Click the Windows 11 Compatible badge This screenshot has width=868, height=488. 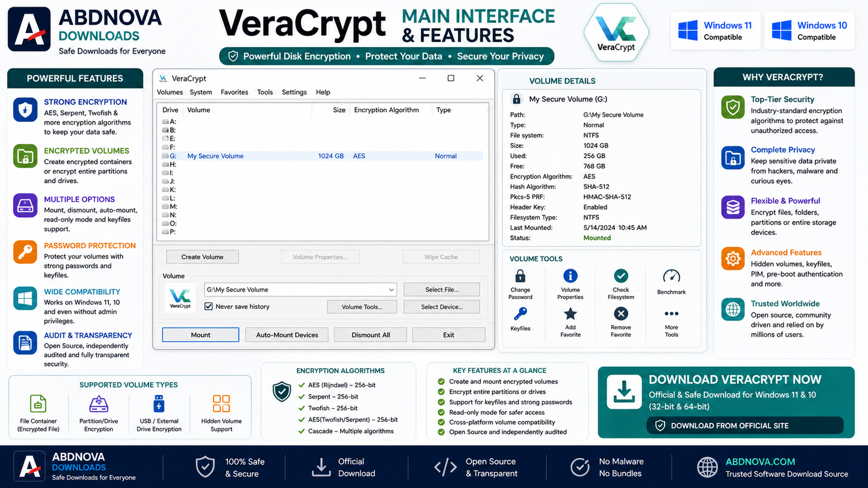click(715, 31)
